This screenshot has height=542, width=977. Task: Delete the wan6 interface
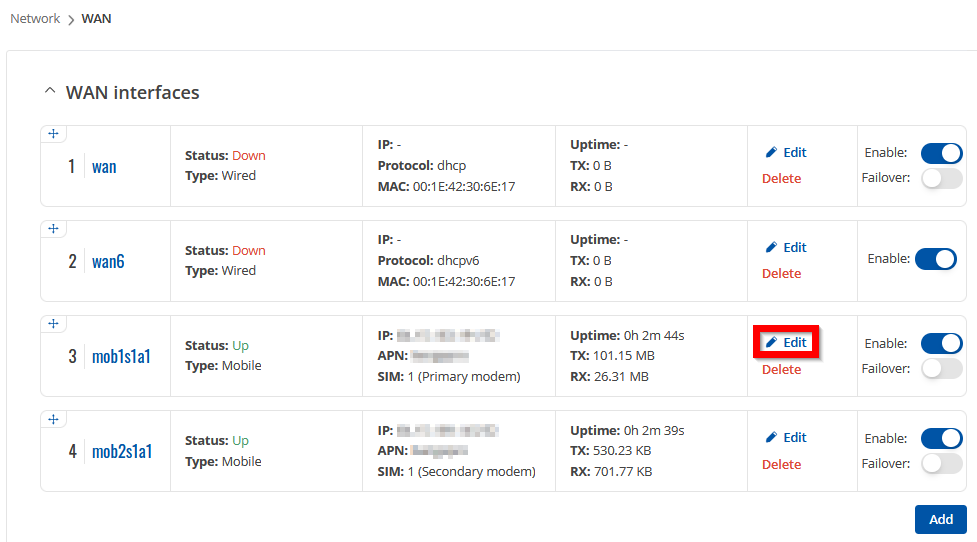pyautogui.click(x=781, y=273)
